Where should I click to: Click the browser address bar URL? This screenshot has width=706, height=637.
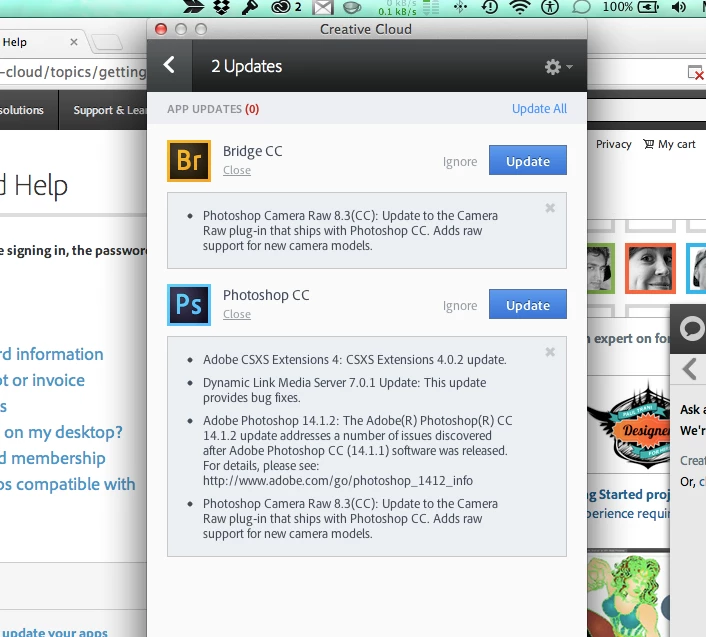point(73,72)
